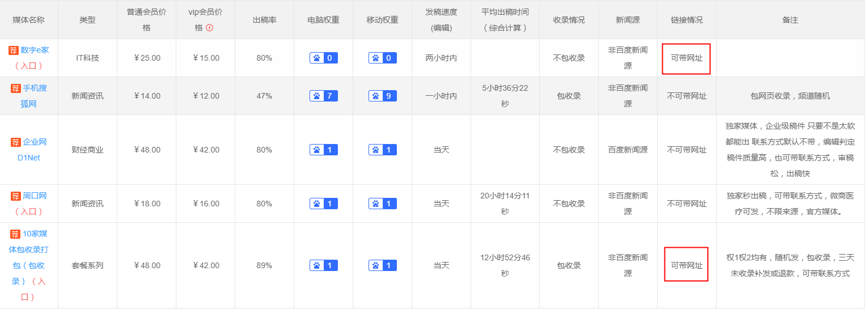
Task: Open the 10家媒体包收录打包 package link
Action: tap(28, 257)
